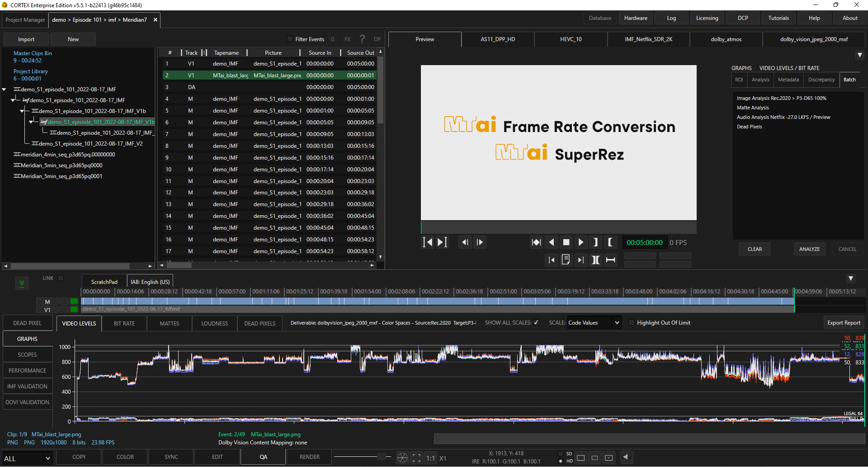Switch to the HEVC_10 tab
868x467 pixels.
(571, 39)
